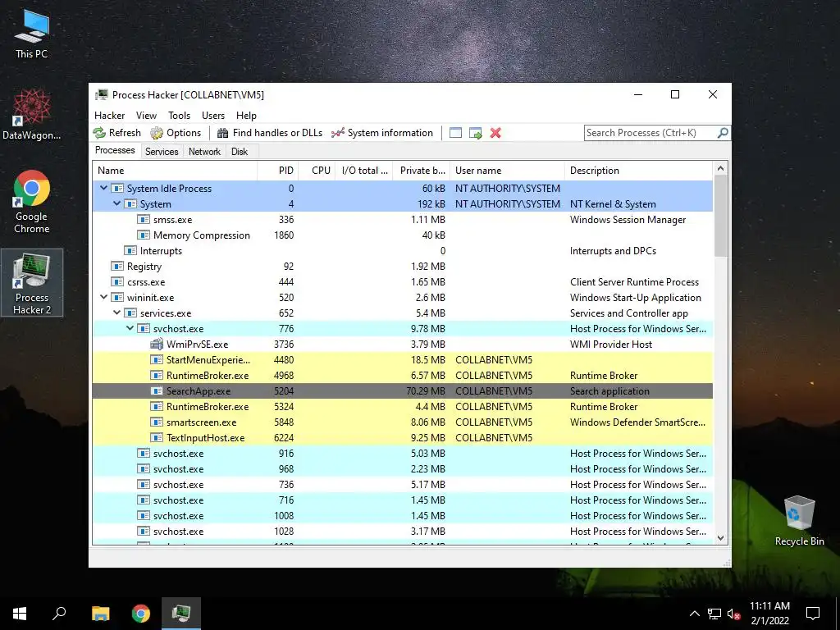Sort by the Description column header

(x=638, y=171)
